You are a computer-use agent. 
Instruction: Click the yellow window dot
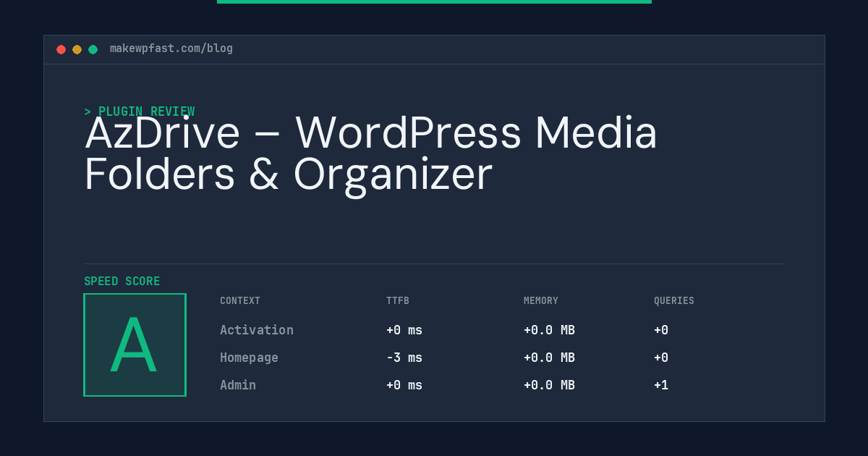(77, 49)
